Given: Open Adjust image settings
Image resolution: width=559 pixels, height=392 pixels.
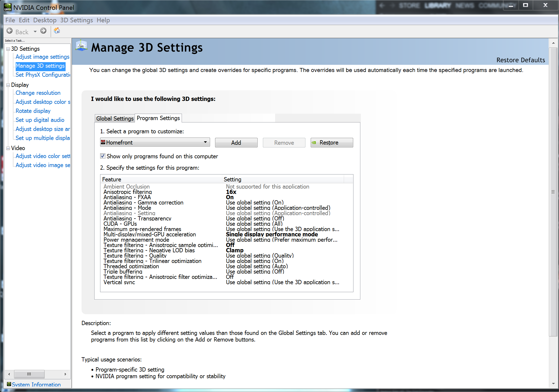Looking at the screenshot, I should pos(42,57).
